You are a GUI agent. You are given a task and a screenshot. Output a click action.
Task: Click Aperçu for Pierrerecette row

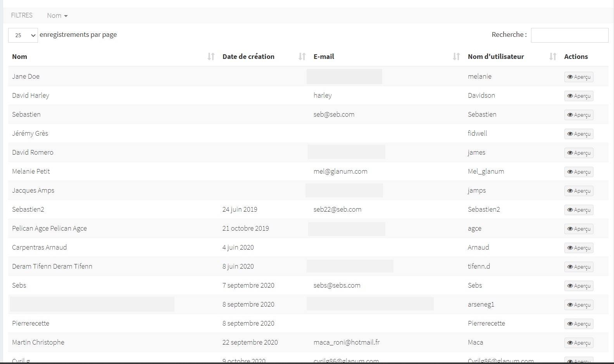pyautogui.click(x=578, y=324)
